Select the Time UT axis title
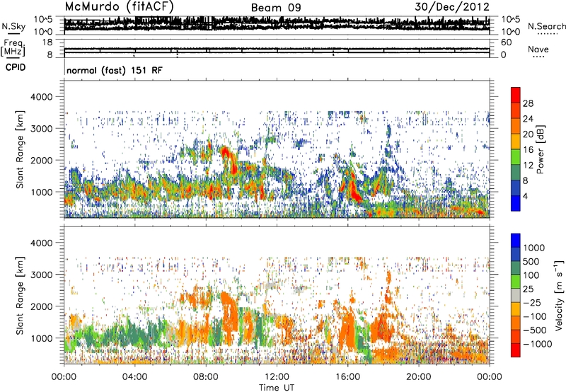Viewport: 566px width, 392px height. tap(277, 388)
